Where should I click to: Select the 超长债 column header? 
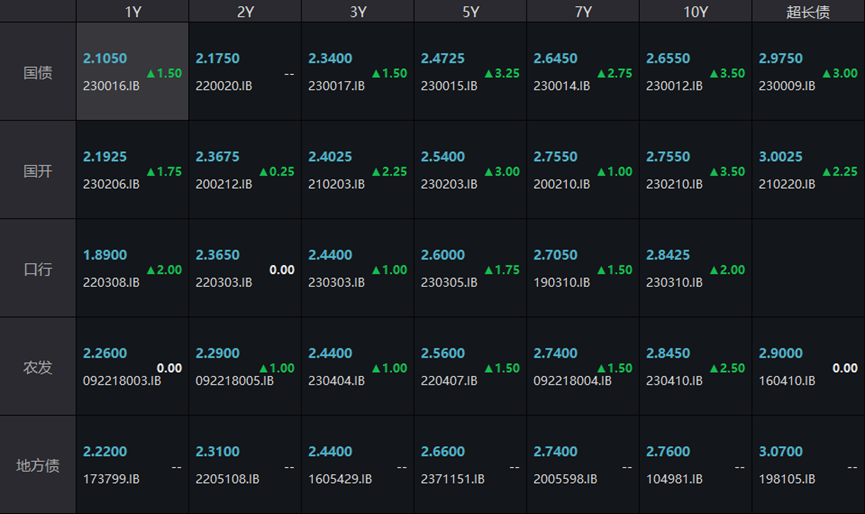(x=808, y=12)
